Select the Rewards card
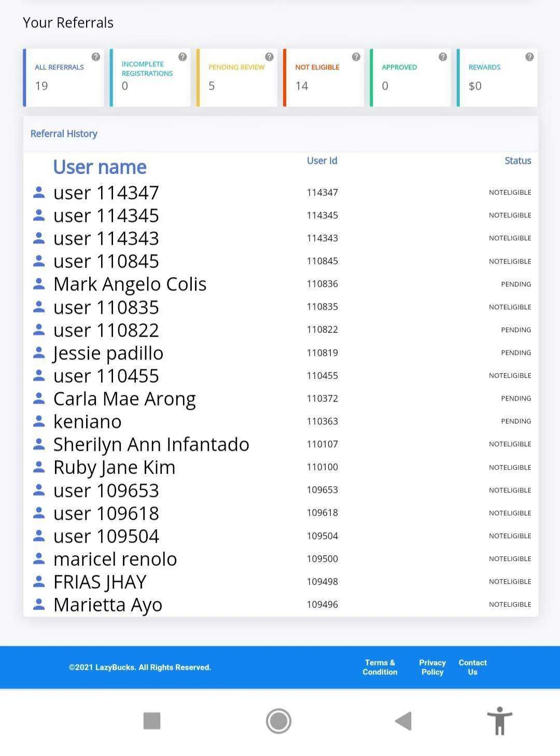The height and width of the screenshot is (756, 560). [x=497, y=78]
